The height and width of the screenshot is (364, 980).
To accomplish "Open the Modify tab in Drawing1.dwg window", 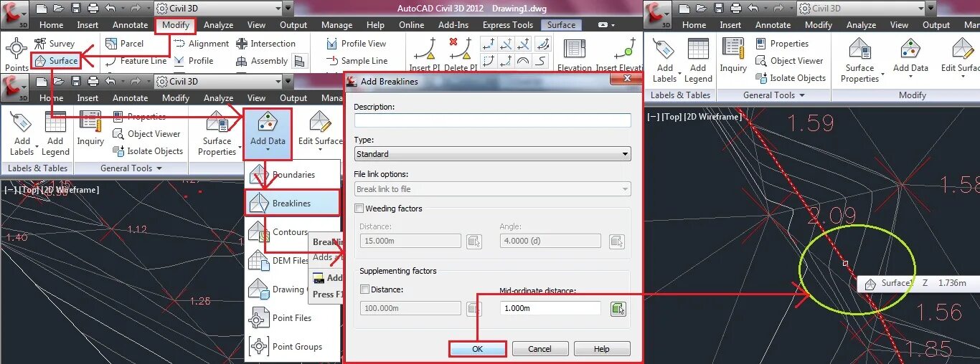I will [176, 25].
